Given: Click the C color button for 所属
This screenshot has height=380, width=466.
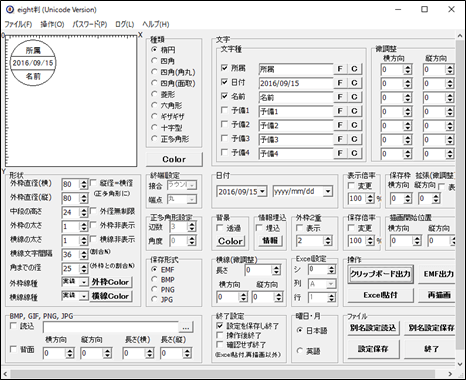Looking at the screenshot, I should [x=354, y=69].
